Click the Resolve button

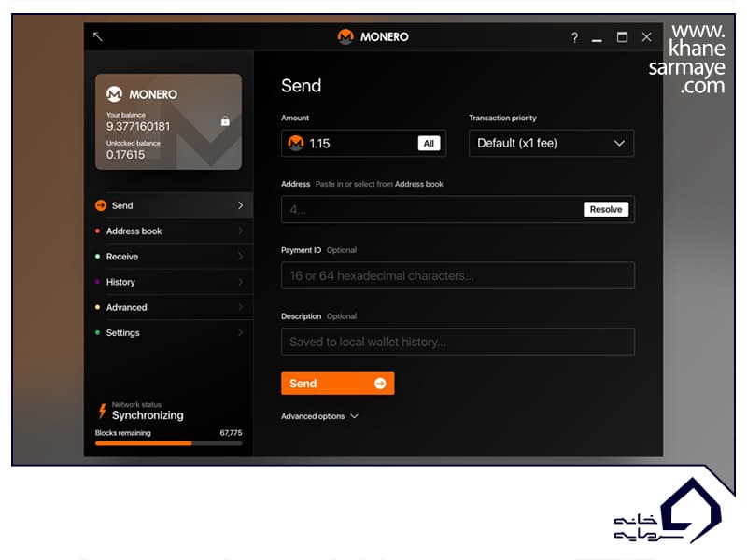click(x=605, y=209)
